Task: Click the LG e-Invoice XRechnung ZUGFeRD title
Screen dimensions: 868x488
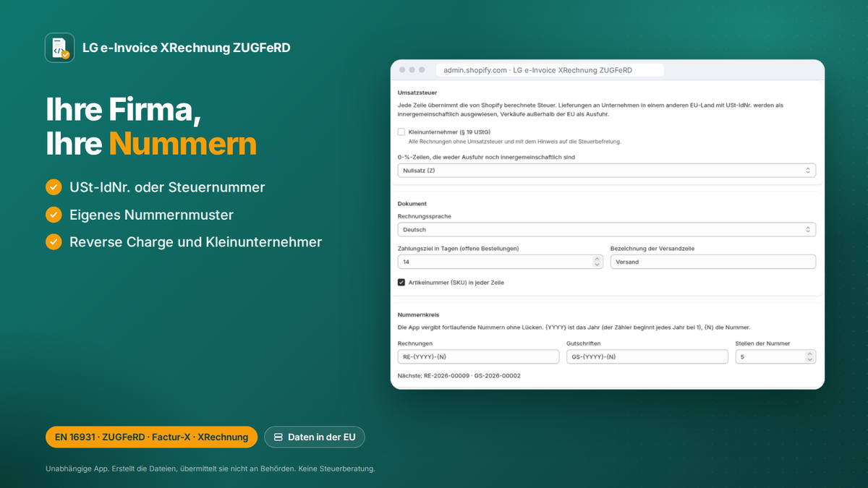Action: 187,48
